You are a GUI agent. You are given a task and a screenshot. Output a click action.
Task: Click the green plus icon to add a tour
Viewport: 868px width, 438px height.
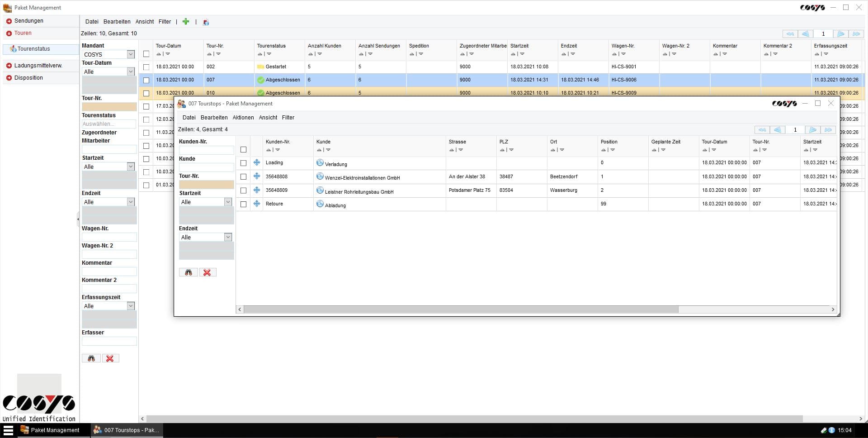(x=186, y=21)
